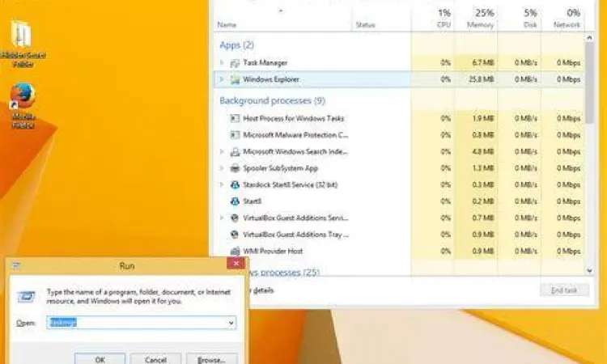Close the Run dialog with the X
Viewport: 607px width, 364px height.
click(236, 264)
